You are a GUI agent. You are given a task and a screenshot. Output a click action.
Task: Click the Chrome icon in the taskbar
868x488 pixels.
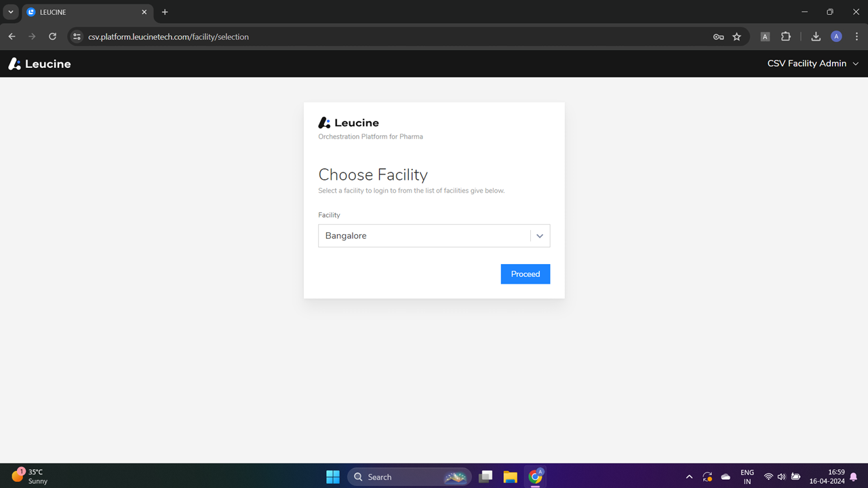(x=536, y=476)
